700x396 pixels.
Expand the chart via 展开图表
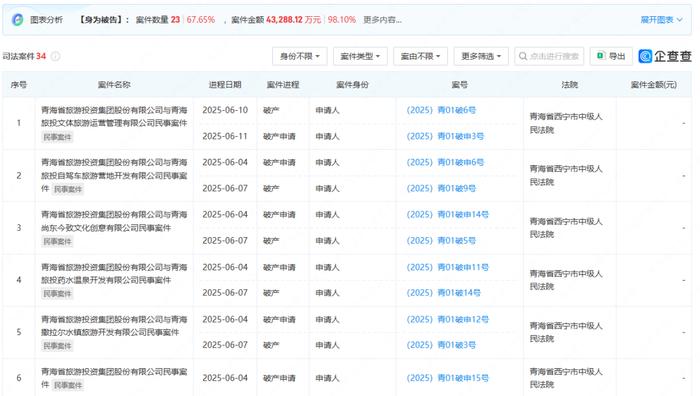(662, 20)
